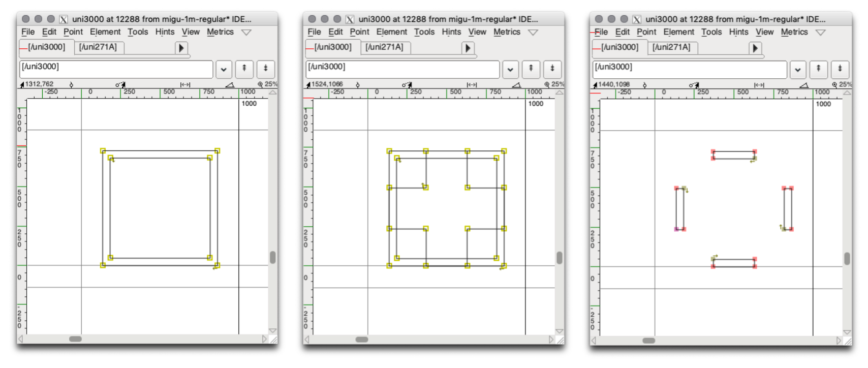Open the Point menu in the middle window
Viewport: 868px width, 368px height.
pos(360,32)
